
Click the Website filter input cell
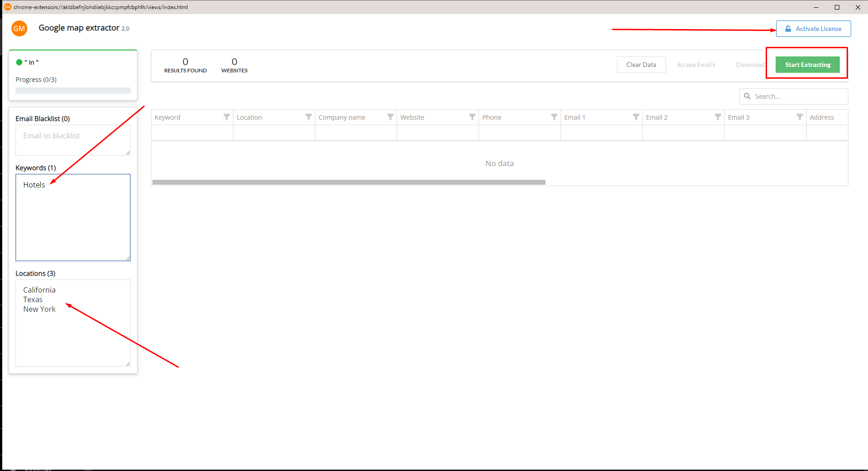pos(438,133)
